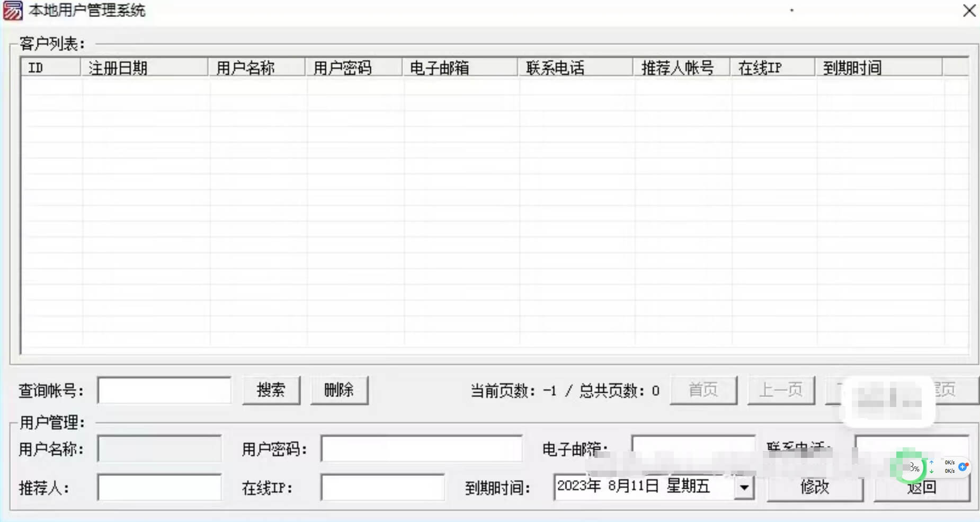Viewport: 980px width, 522px height.
Task: Click the 在线IP column header
Action: (x=773, y=68)
